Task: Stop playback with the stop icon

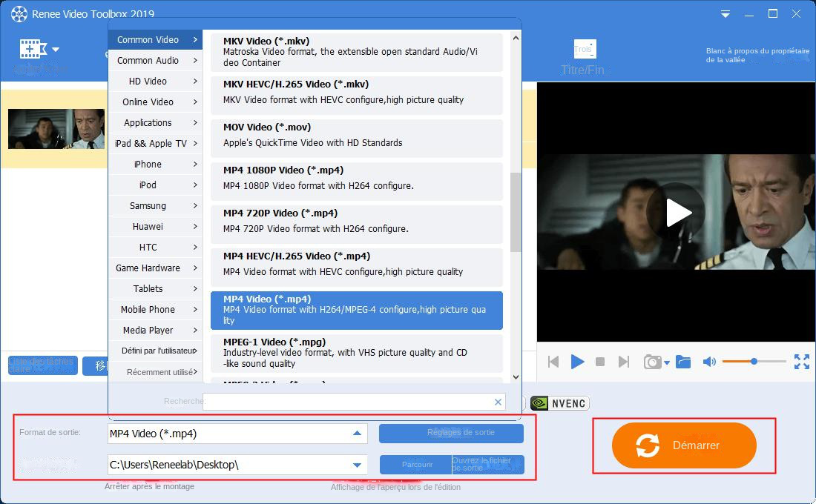Action: (x=599, y=362)
